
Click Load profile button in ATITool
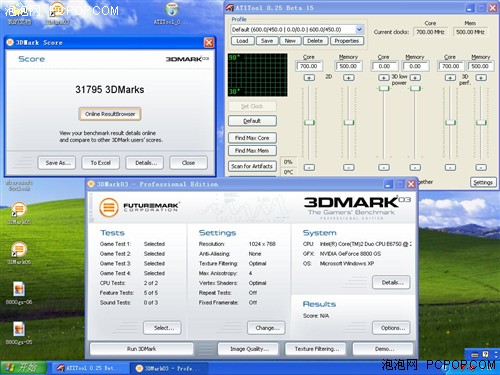pyautogui.click(x=242, y=41)
